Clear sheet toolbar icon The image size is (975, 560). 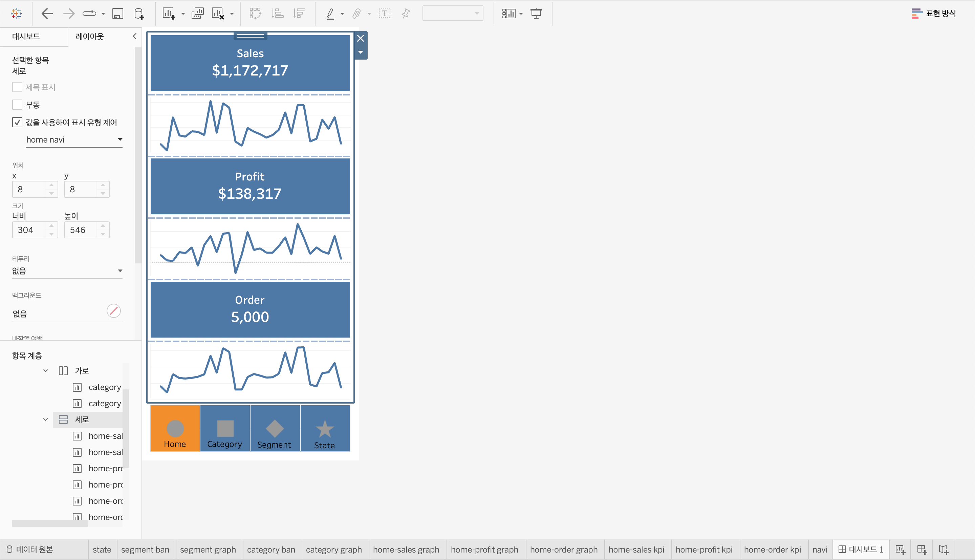click(218, 14)
